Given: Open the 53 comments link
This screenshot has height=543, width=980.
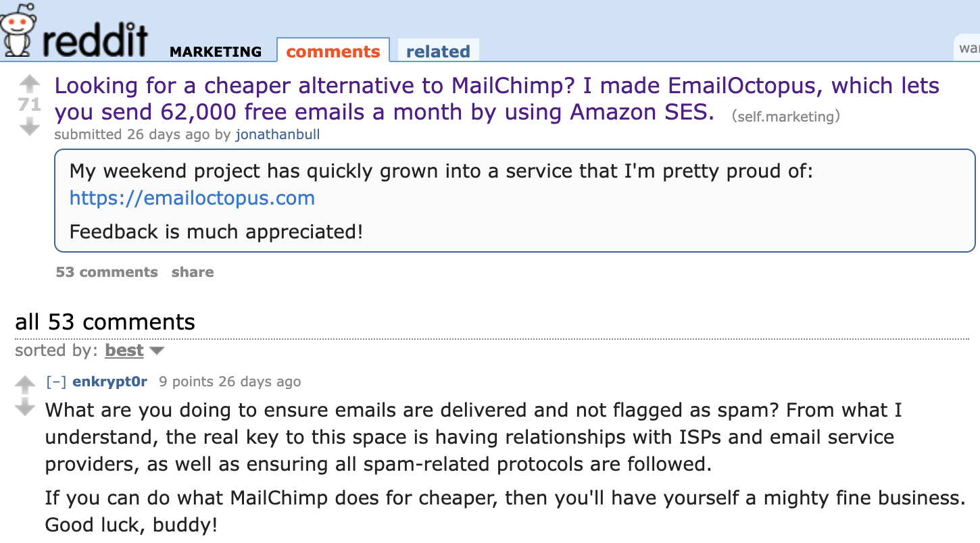Looking at the screenshot, I should (x=107, y=272).
